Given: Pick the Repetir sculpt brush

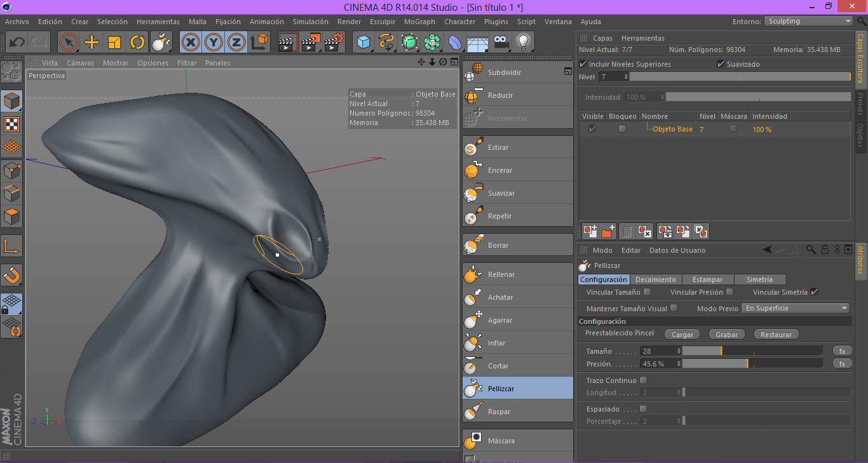Looking at the screenshot, I should click(x=518, y=216).
